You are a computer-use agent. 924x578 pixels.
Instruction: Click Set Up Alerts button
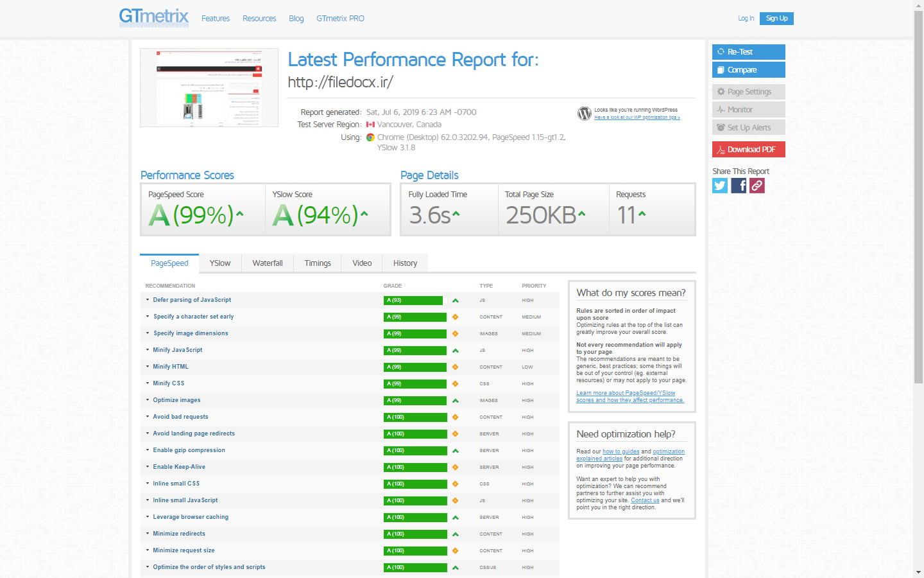coord(749,128)
